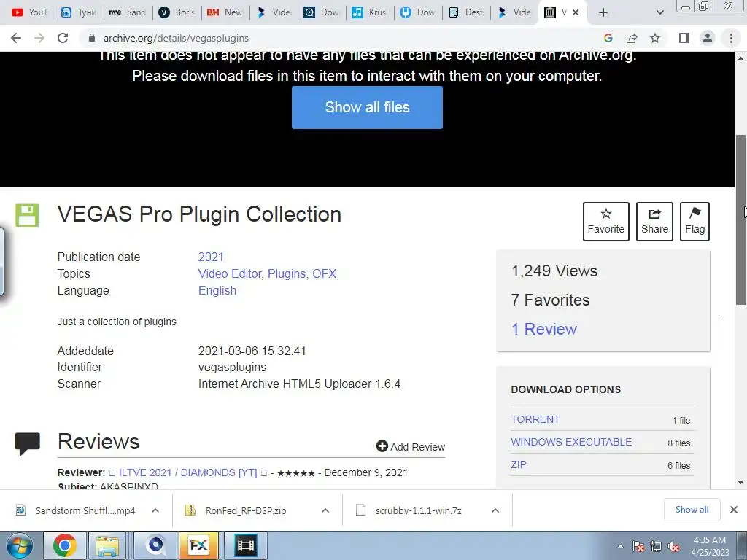Click the page vertical scrollbar thumb
Image resolution: width=747 pixels, height=560 pixels.
point(740,219)
